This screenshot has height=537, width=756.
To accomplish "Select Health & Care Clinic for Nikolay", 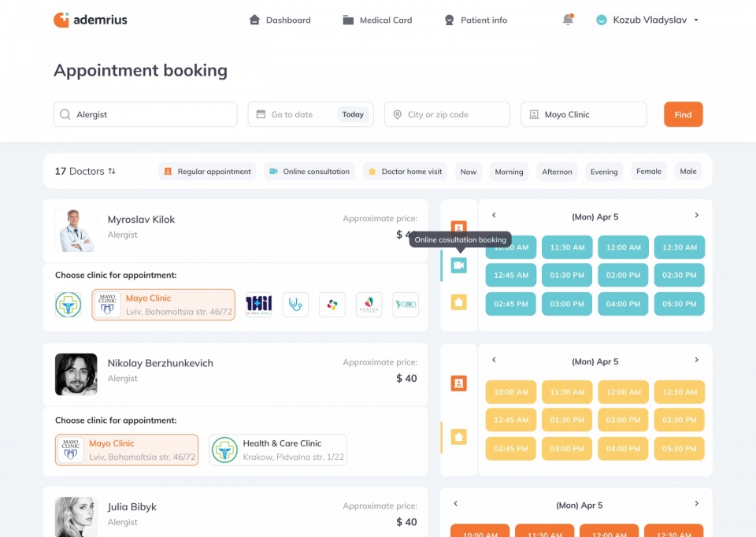I will [x=278, y=450].
